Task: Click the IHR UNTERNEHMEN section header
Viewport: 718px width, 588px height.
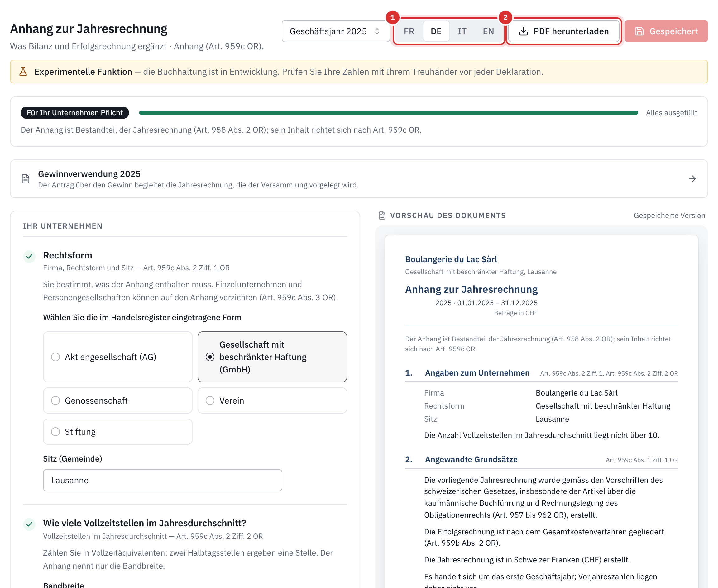Action: click(63, 226)
